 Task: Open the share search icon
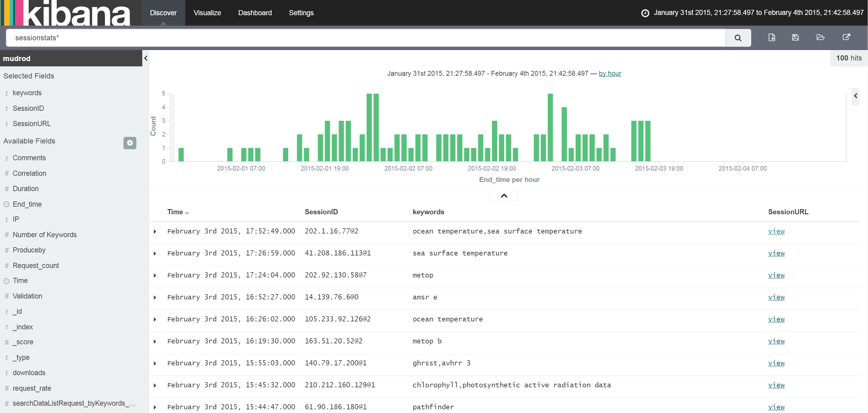click(x=846, y=37)
